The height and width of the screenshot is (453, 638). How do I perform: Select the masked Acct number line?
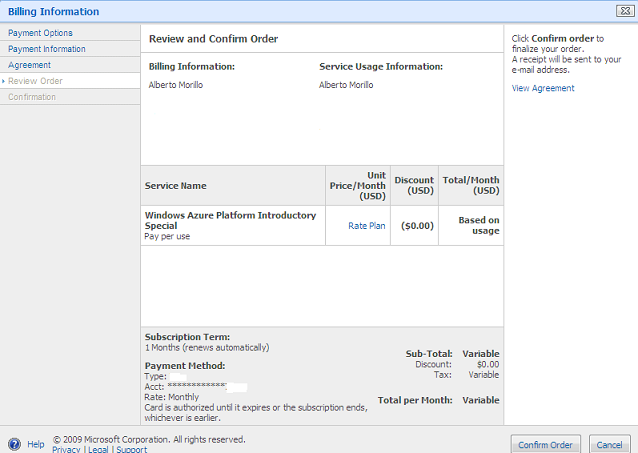[196, 387]
